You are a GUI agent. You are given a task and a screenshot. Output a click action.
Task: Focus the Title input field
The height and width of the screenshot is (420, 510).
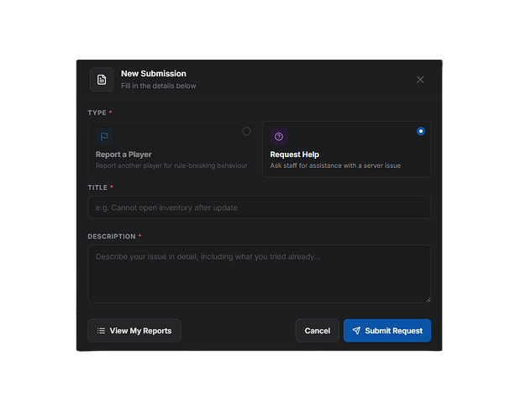click(260, 207)
